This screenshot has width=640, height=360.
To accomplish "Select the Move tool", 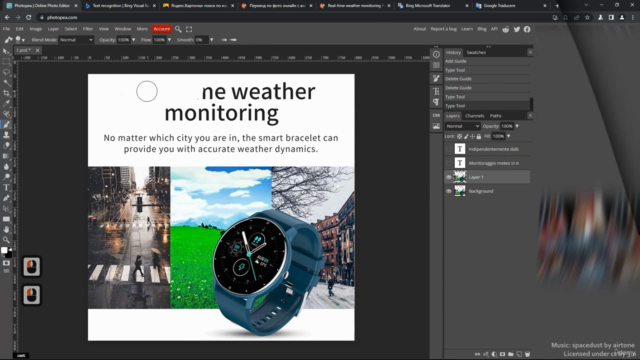I will click(6, 51).
